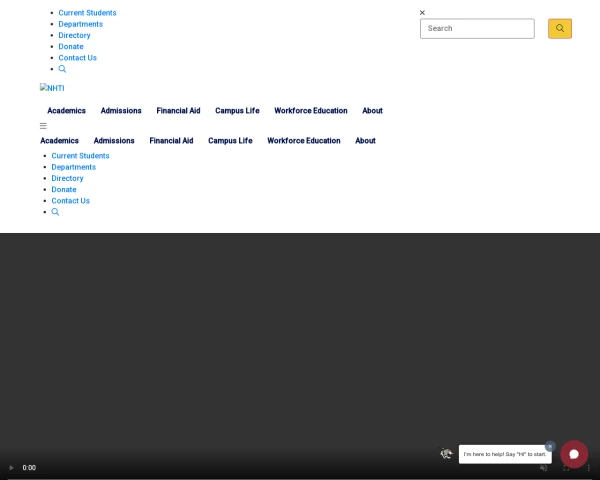Follow Departments link in top list

(81, 24)
